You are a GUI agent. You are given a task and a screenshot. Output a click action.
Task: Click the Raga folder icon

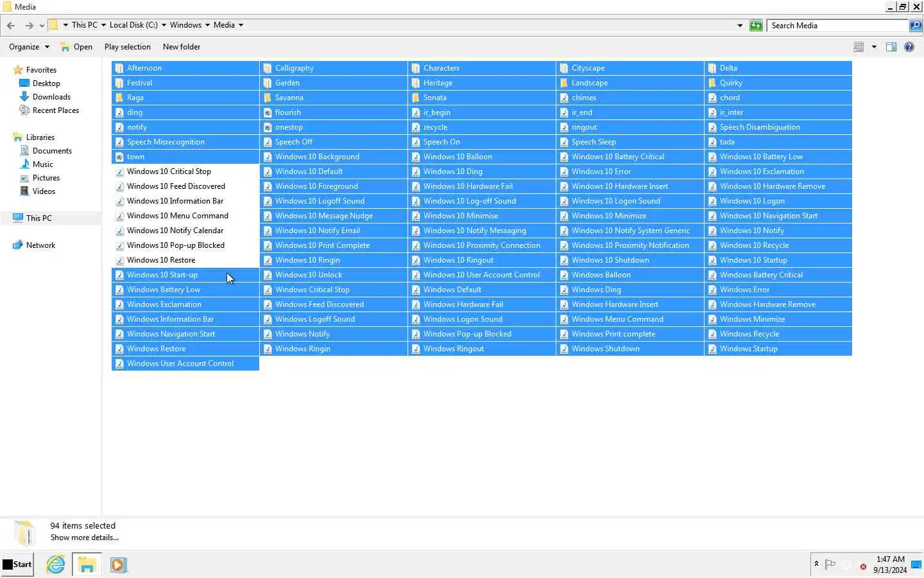[x=119, y=98]
